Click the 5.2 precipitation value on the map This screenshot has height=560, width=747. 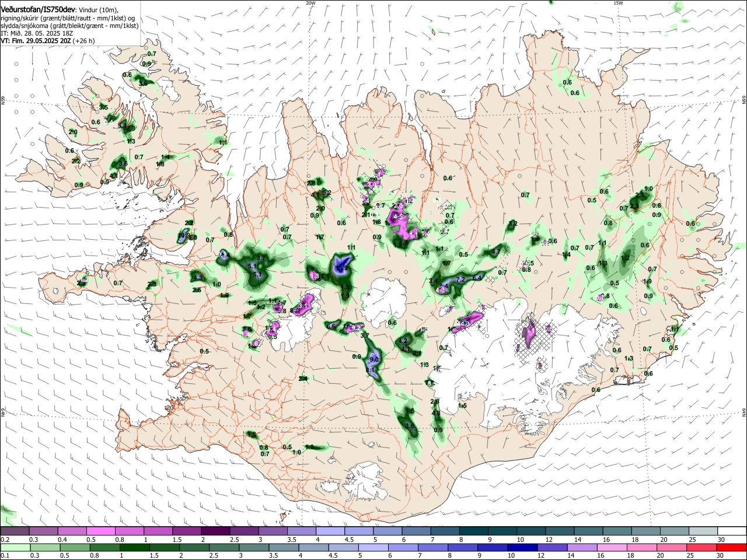point(327,193)
